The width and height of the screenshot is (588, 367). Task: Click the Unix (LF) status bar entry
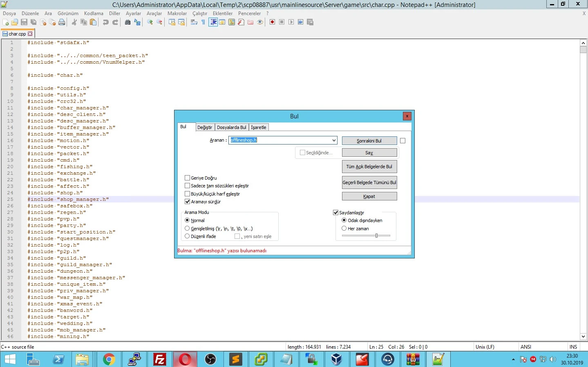[x=485, y=347]
